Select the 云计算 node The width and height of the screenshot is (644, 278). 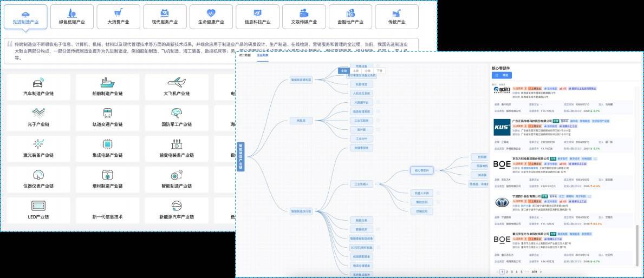tap(361, 130)
